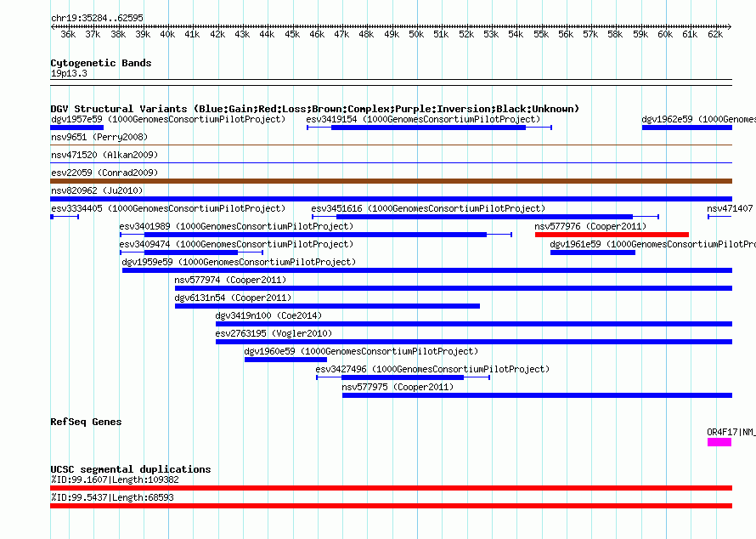The height and width of the screenshot is (539, 756).
Task: Open the dgv1961e59 variant label
Action: pyautogui.click(x=653, y=244)
